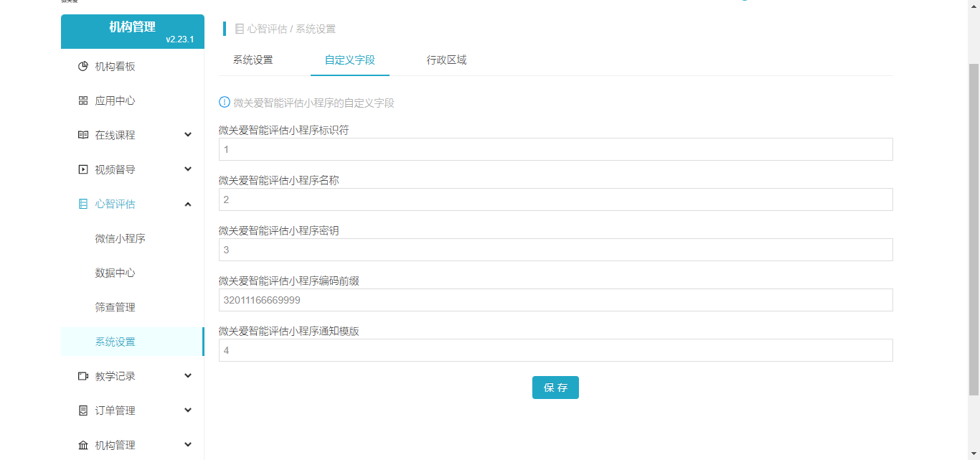
Task: Click the 心智评估 sidebar icon
Action: pyautogui.click(x=83, y=204)
